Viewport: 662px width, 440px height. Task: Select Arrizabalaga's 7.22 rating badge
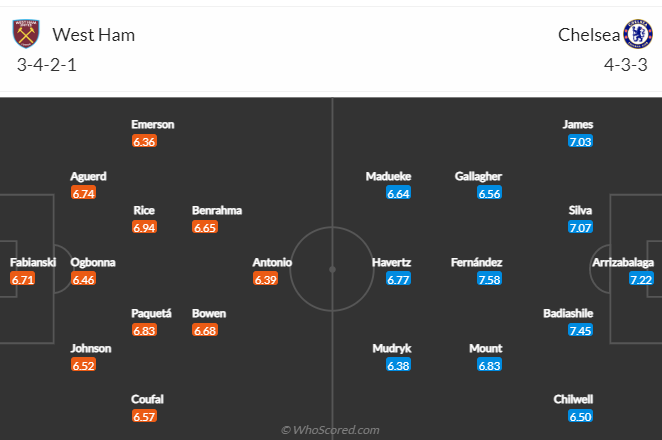click(641, 279)
